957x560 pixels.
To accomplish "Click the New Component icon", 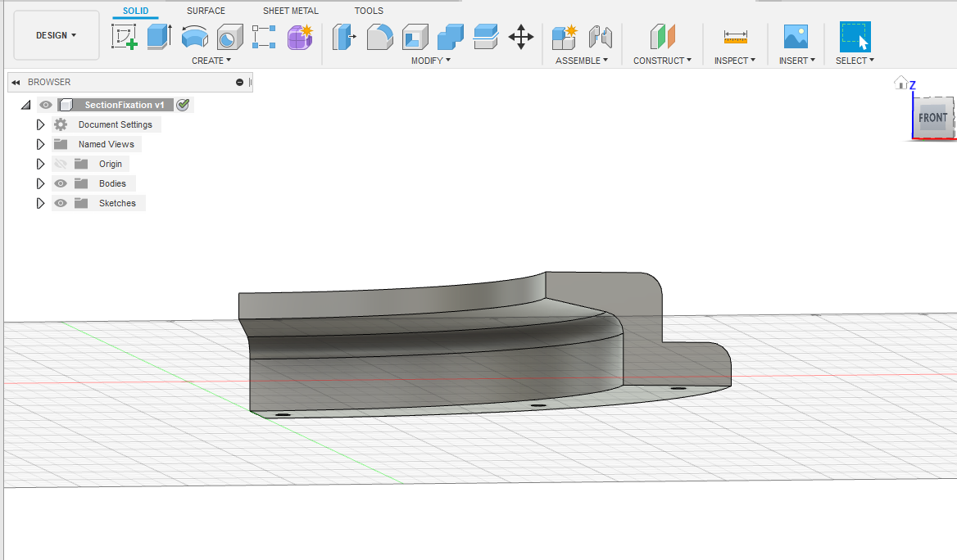I will pyautogui.click(x=564, y=37).
